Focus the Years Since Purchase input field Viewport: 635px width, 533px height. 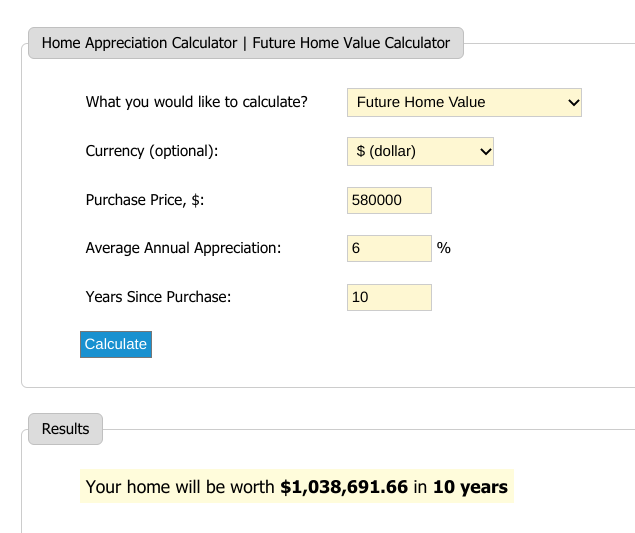click(389, 297)
